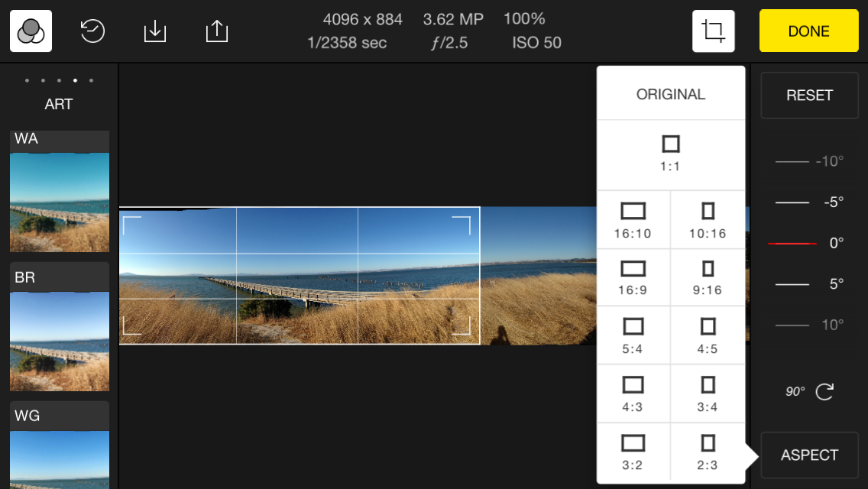Pick the 2:3 portrait ratio option
The width and height of the screenshot is (868, 489).
click(x=708, y=452)
